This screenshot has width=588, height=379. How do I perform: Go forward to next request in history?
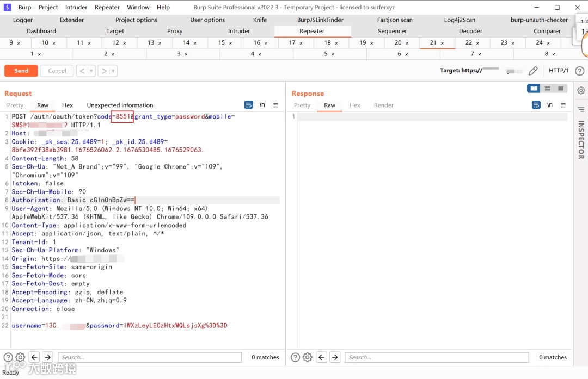[x=104, y=71]
